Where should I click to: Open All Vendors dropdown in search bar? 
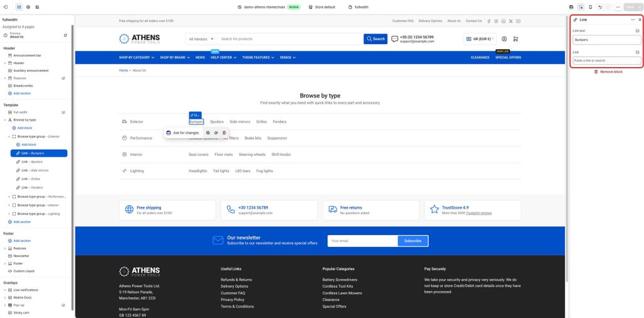point(201,39)
